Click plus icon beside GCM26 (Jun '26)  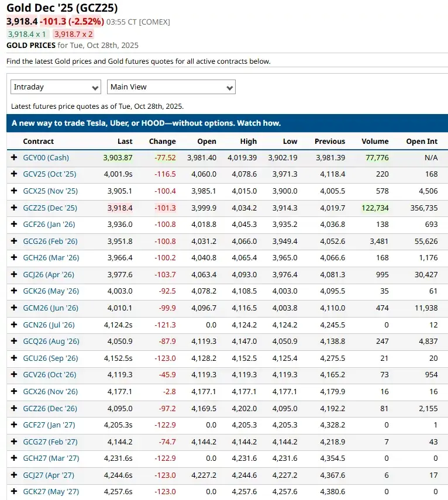point(14,308)
